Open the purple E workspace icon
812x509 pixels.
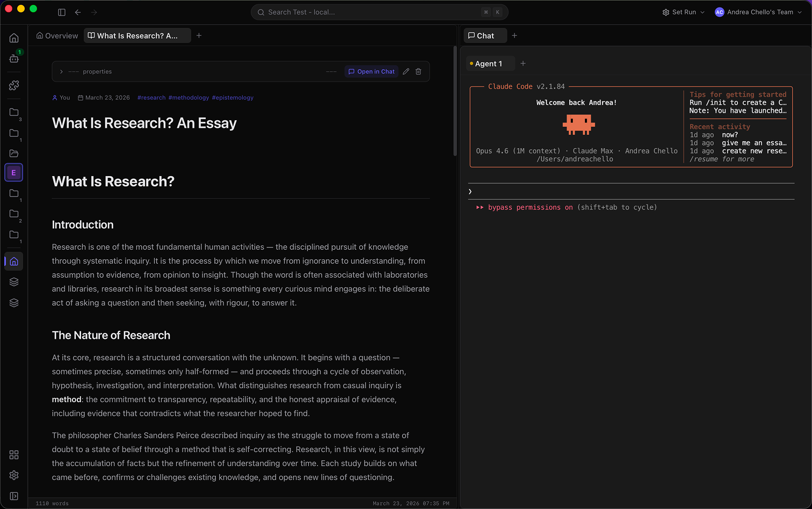[x=13, y=172]
